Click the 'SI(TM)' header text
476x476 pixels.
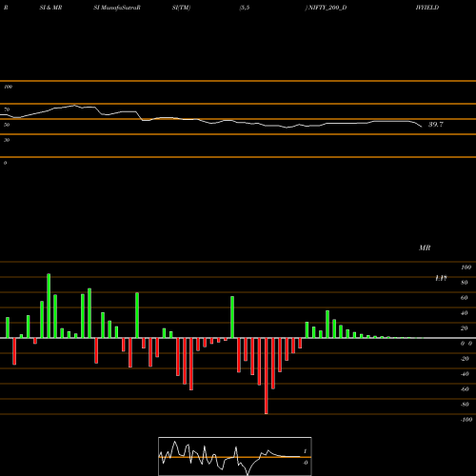(181, 8)
